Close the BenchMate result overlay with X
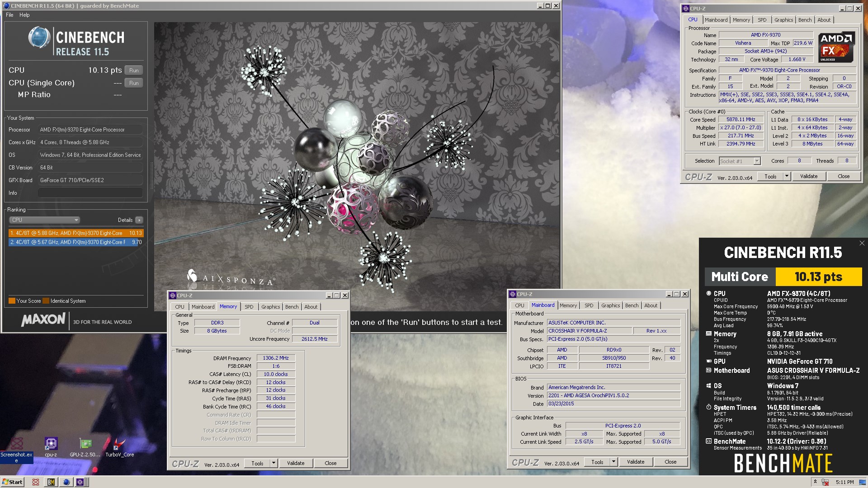This screenshot has height=488, width=868. pos(862,243)
